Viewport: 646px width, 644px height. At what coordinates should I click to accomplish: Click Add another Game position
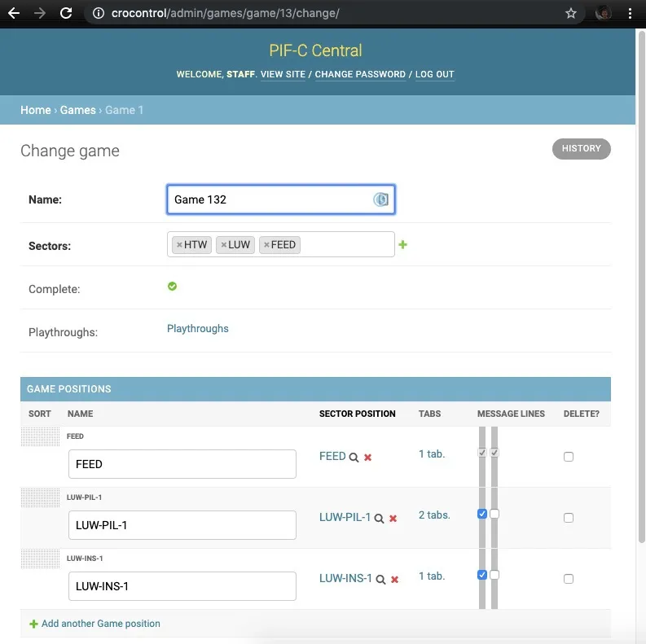(100, 624)
